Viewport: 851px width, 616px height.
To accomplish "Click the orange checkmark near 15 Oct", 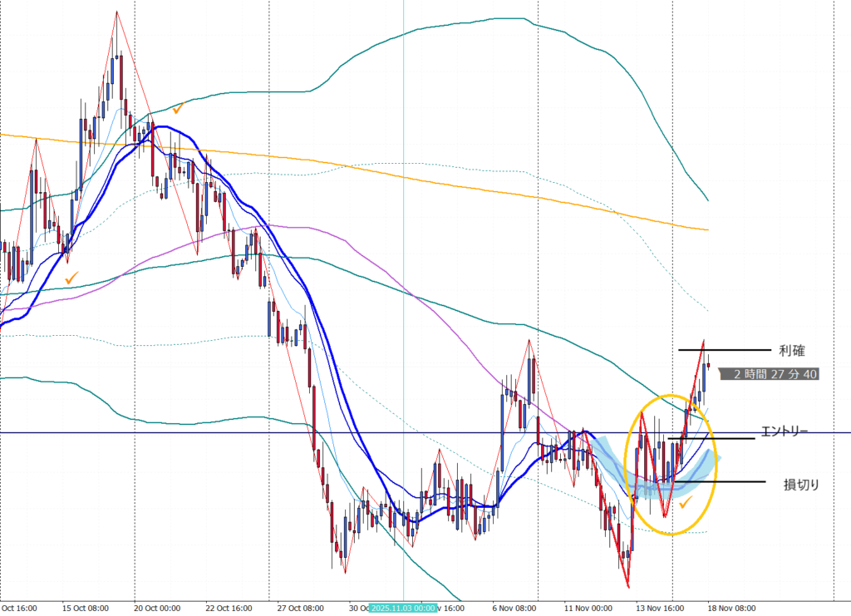I will (x=72, y=277).
